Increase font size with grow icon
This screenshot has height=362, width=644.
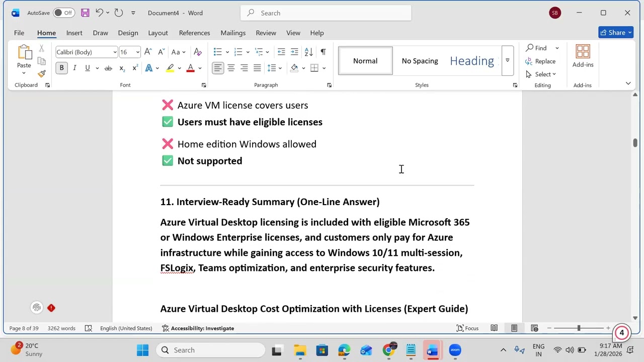(148, 52)
